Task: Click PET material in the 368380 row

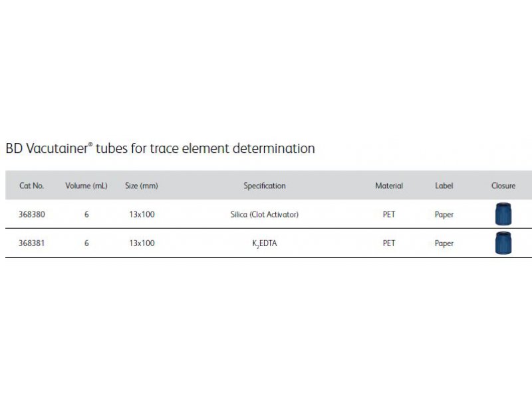Action: (389, 214)
